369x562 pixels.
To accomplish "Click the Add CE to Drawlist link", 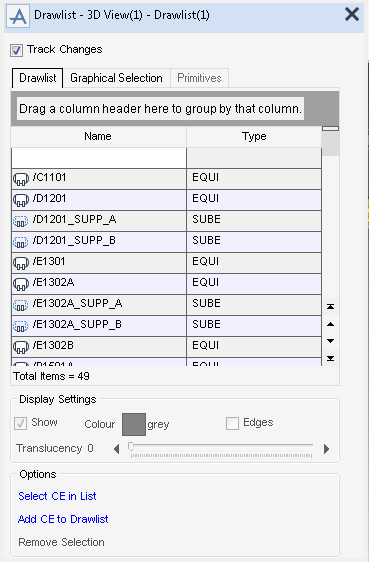I will click(63, 519).
